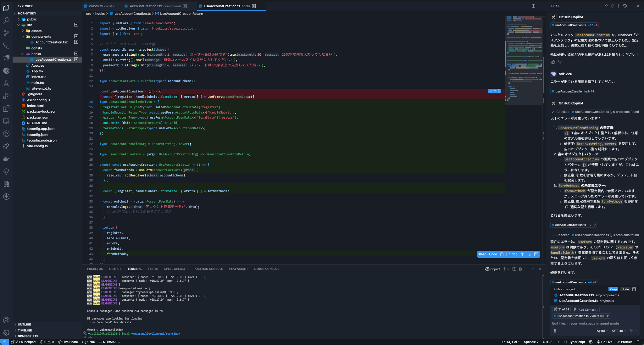Viewport: 644px width, 345px height.
Task: Open the Search view in activity bar
Action: tap(6, 20)
